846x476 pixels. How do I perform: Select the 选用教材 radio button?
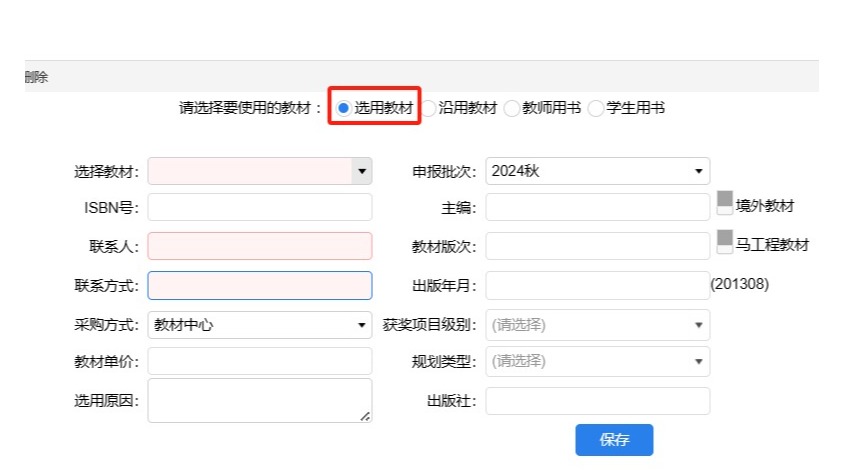343,108
